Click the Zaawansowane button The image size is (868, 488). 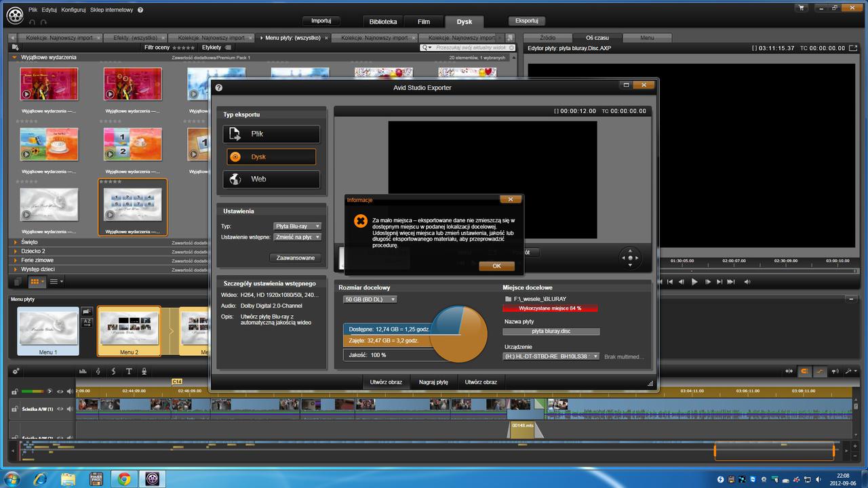click(296, 258)
